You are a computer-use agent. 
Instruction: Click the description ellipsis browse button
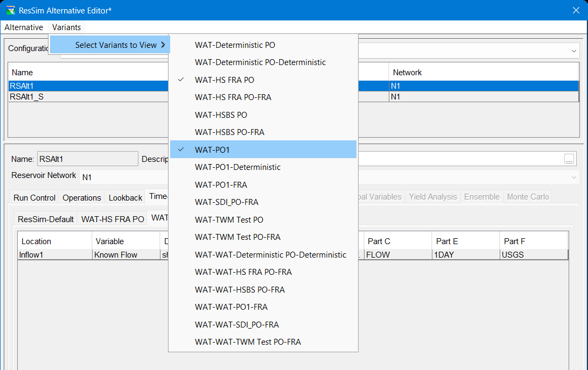pyautogui.click(x=569, y=159)
